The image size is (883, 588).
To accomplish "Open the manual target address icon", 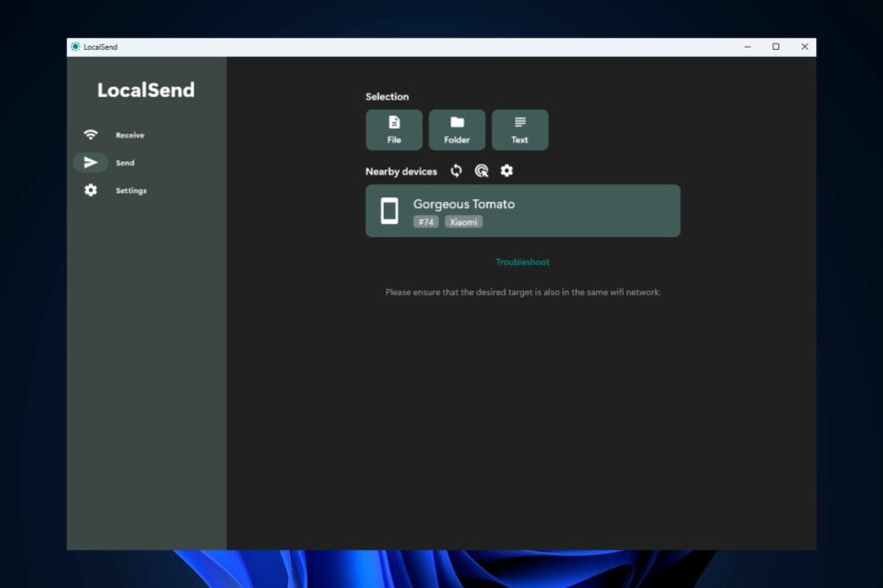I will [481, 170].
